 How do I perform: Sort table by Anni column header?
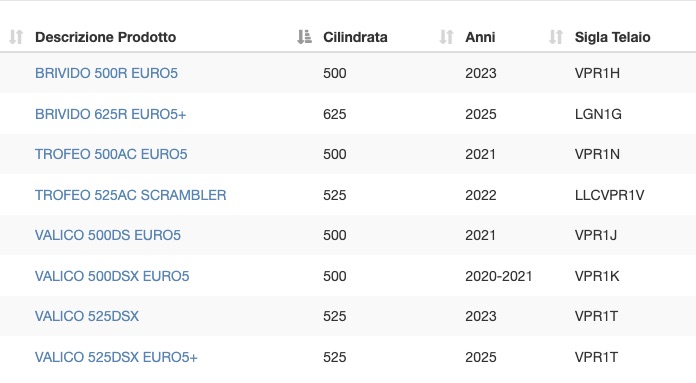pyautogui.click(x=480, y=37)
